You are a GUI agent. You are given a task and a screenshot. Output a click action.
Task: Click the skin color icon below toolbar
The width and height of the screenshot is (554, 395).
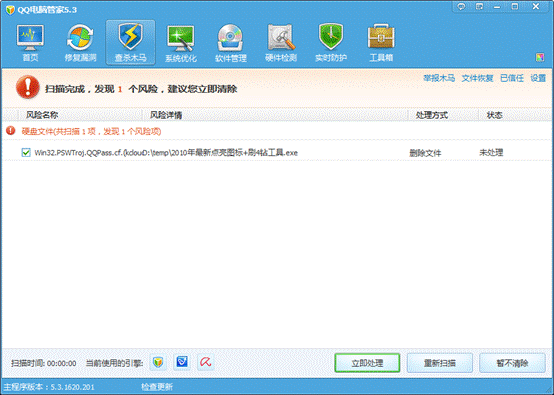pyautogui.click(x=540, y=57)
